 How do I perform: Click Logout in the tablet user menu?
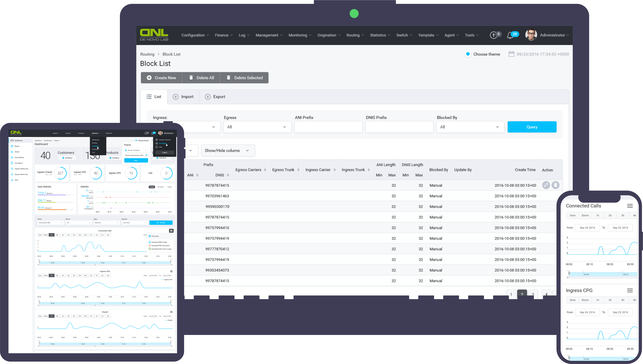tap(164, 153)
